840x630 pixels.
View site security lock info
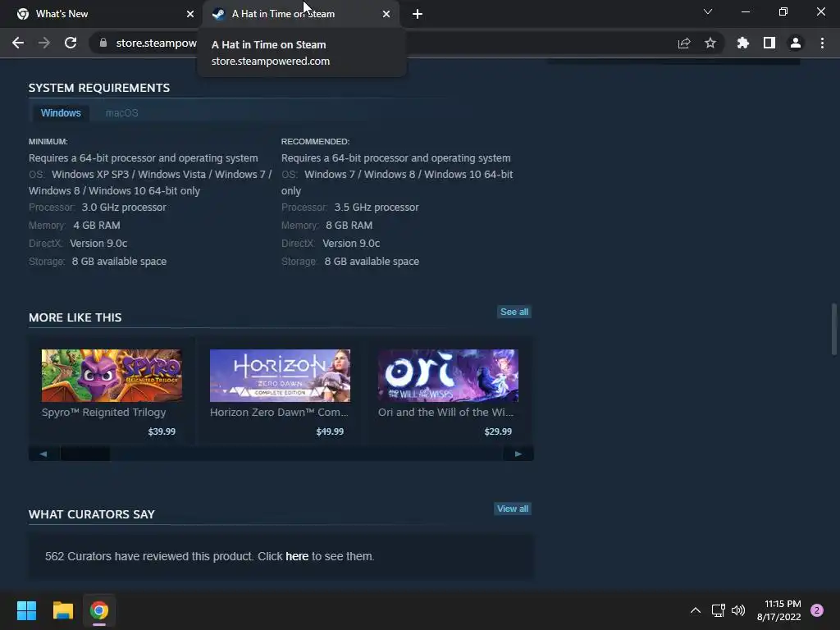103,43
